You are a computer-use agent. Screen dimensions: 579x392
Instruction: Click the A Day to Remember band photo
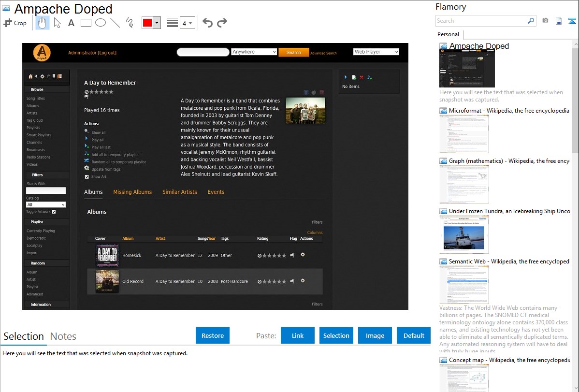pyautogui.click(x=305, y=111)
